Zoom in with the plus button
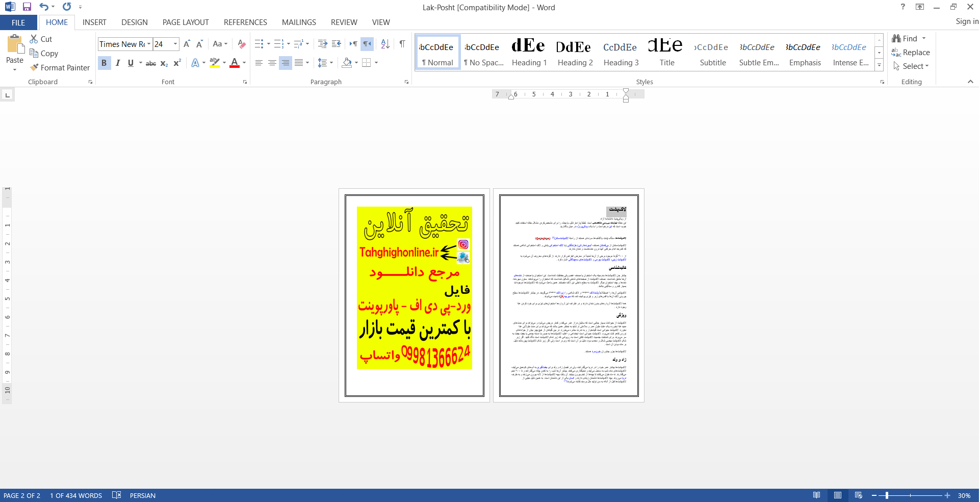Viewport: 980px width, 502px height. click(x=947, y=495)
